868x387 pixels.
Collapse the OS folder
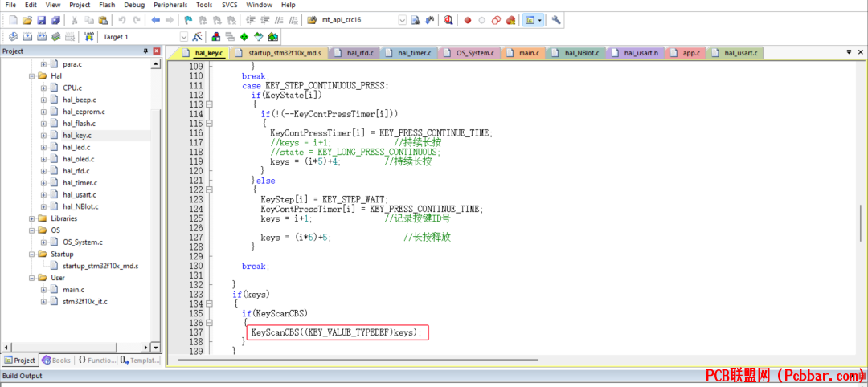31,230
